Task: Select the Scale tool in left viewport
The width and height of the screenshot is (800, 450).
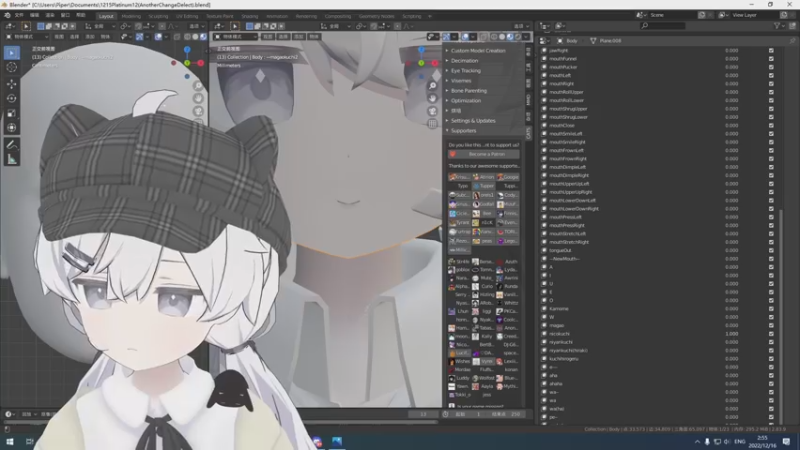Action: 12,113
